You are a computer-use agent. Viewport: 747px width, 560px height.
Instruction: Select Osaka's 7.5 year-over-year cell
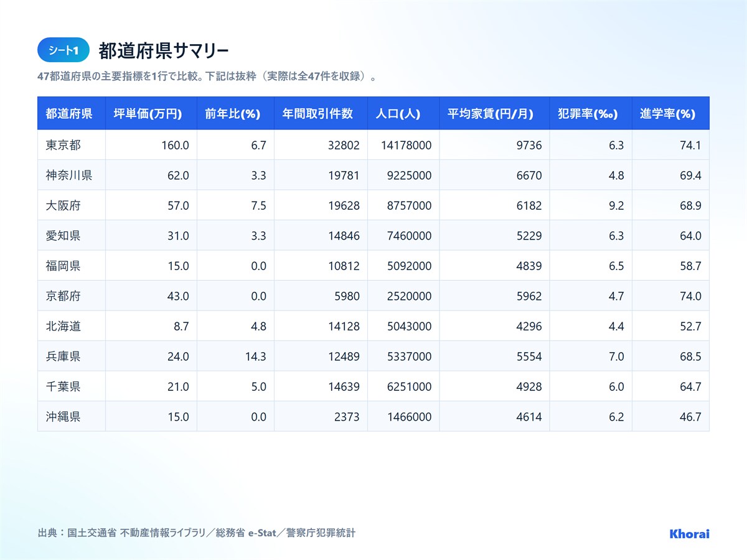(x=235, y=205)
